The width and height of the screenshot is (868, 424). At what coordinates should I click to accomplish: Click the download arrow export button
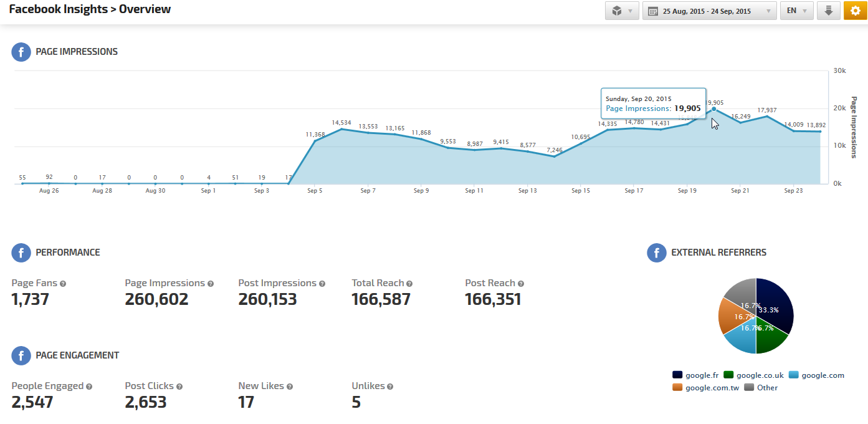[828, 11]
